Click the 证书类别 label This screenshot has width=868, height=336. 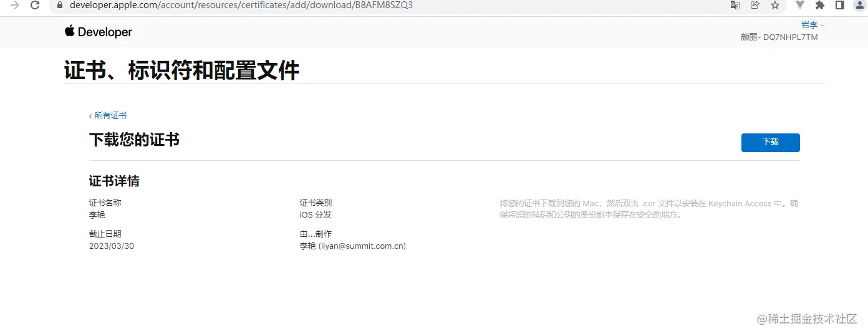point(316,203)
